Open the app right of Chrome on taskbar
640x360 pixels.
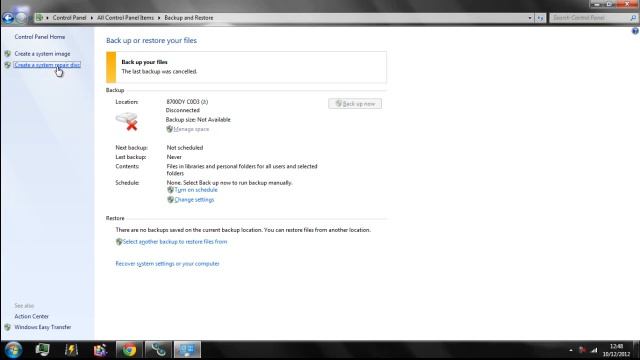coord(158,350)
